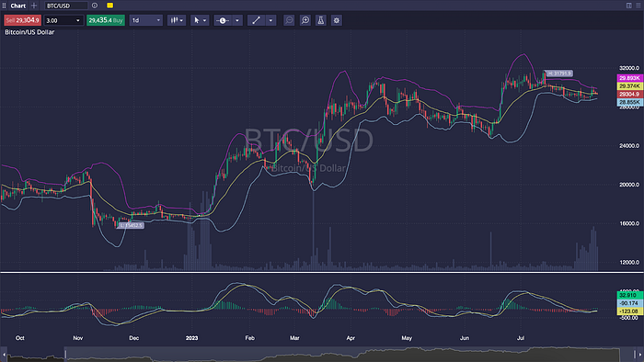644x362 pixels.
Task: Click the left arrow of the navigator scrollbar
Action: coord(4,355)
